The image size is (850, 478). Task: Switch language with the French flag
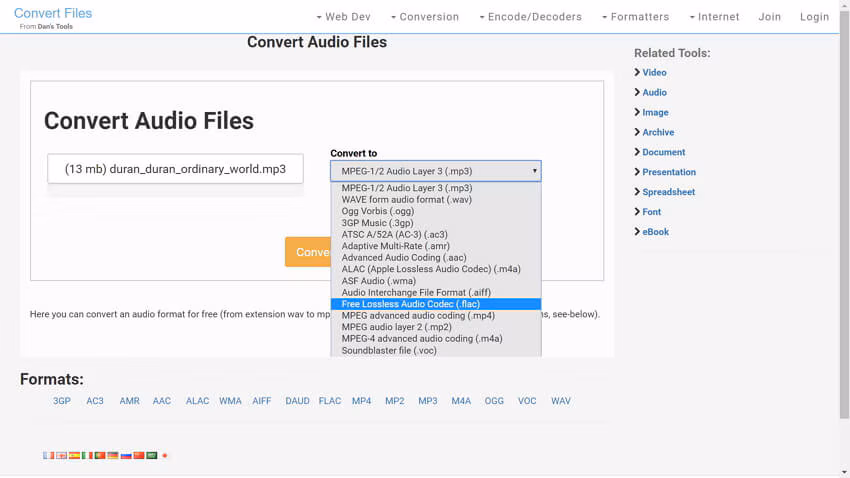[x=48, y=455]
